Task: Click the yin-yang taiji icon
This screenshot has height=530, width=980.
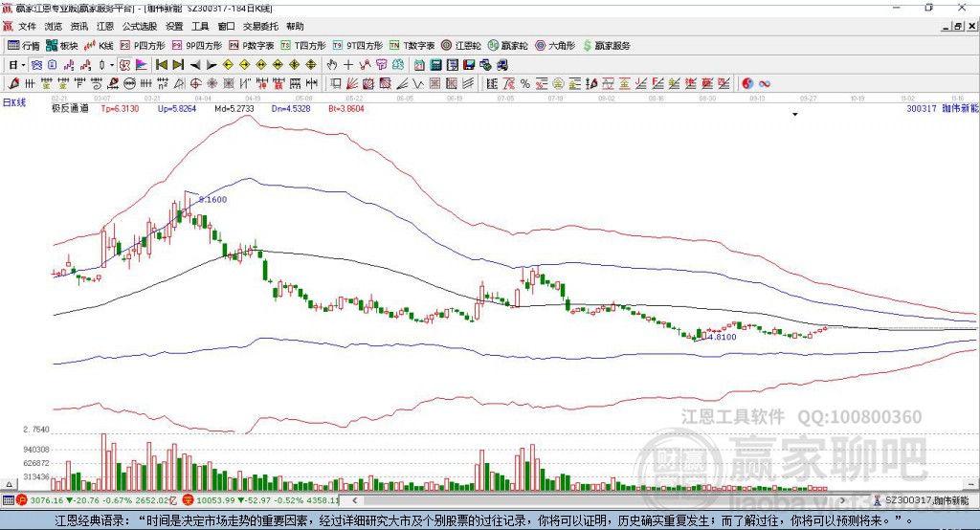Action: tap(746, 84)
